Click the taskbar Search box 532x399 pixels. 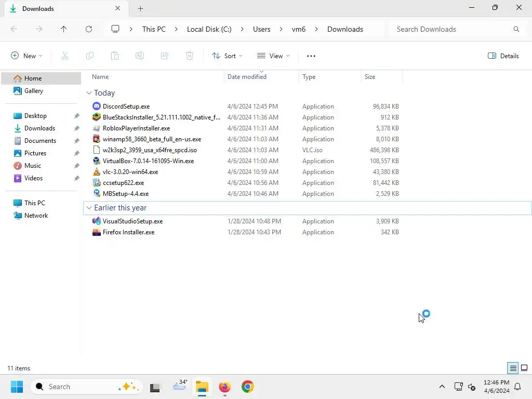coord(87,387)
